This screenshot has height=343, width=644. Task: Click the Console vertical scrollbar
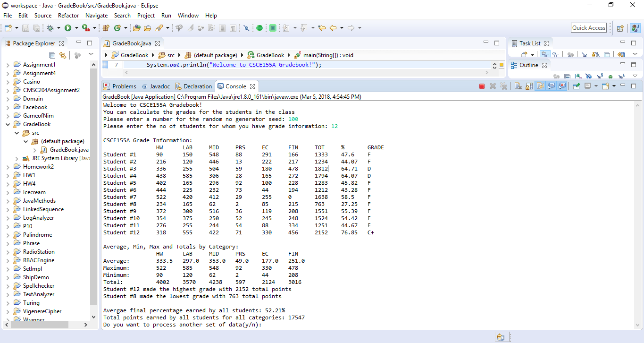coord(637,214)
